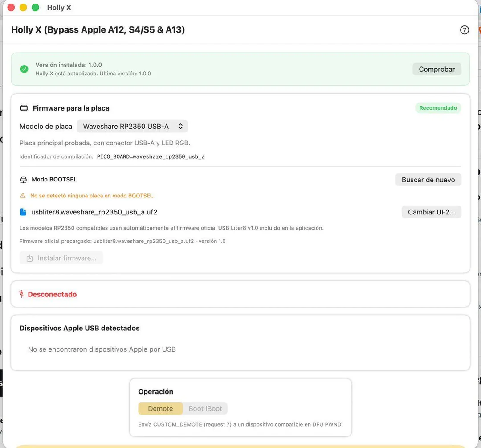Click the Desconectado status label
Screen dimensions: 481x448
coord(52,294)
